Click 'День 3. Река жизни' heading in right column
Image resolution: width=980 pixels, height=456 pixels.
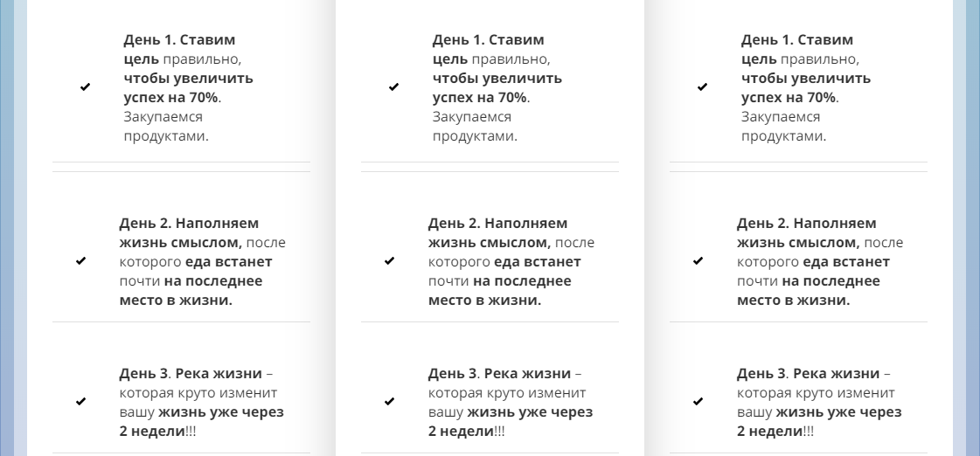point(808,374)
